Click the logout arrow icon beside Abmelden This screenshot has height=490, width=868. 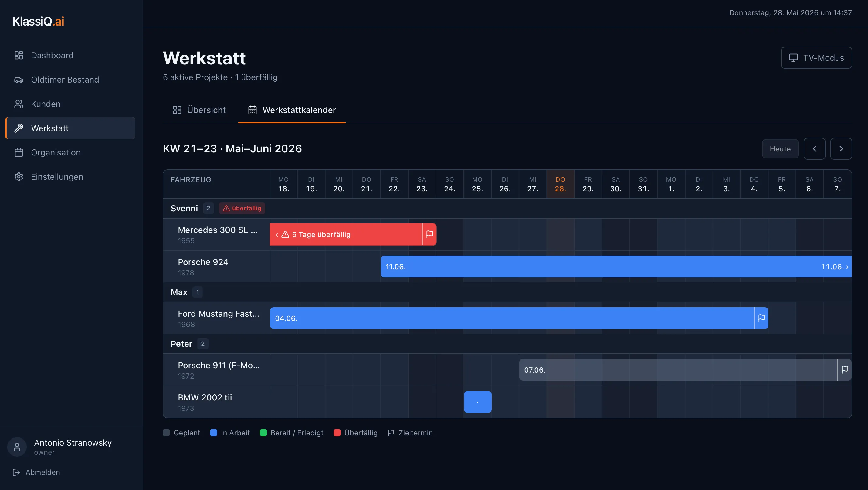point(16,472)
